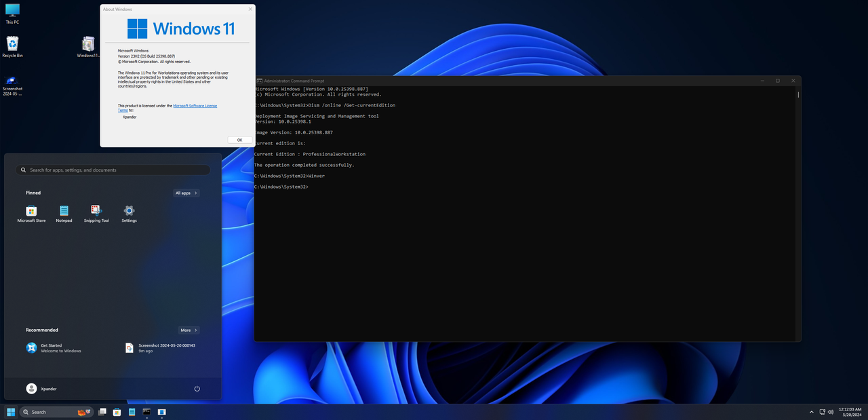Click OK in About Windows dialog
Image resolution: width=868 pixels, height=420 pixels.
pos(239,140)
